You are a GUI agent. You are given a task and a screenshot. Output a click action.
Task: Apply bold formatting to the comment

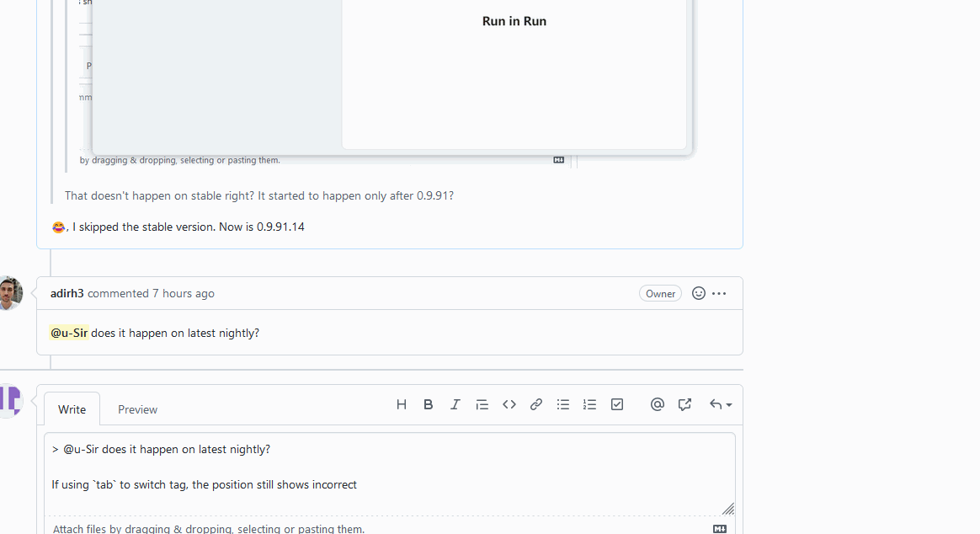(429, 404)
